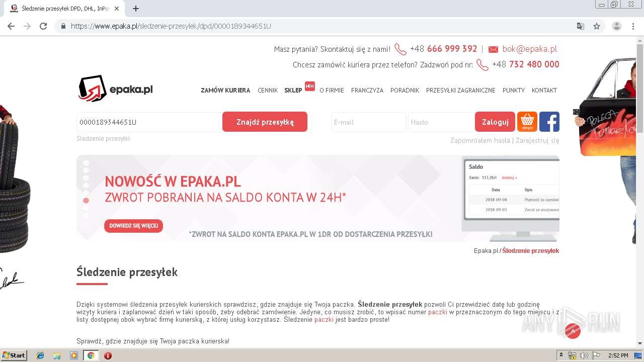Viewport: 644px width, 362px height.
Task: Open Allegro login icon
Action: click(527, 122)
